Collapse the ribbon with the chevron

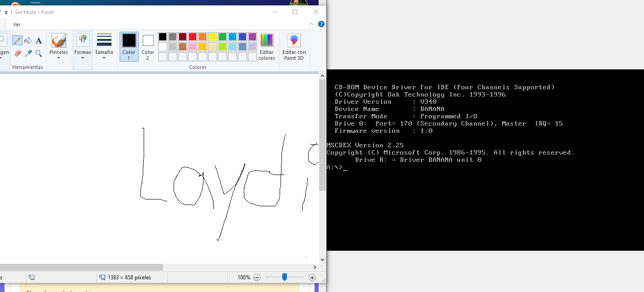311,24
